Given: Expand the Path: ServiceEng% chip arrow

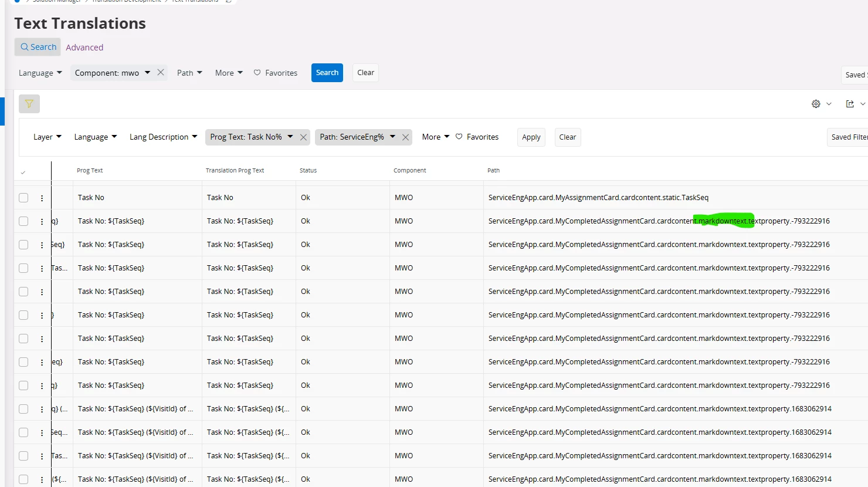Looking at the screenshot, I should tap(392, 137).
